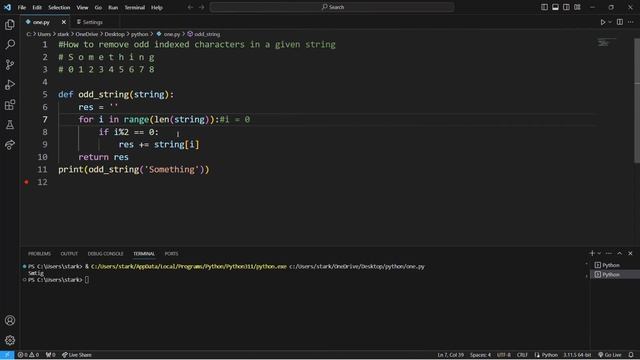Maximize the terminal panel with chevron
640x360 pixels.
[620, 253]
